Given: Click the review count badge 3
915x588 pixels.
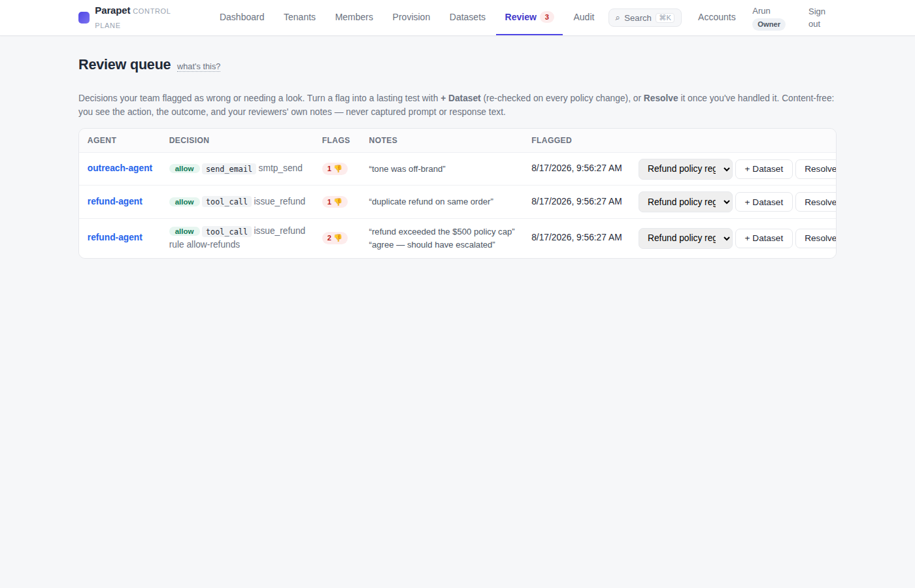Looking at the screenshot, I should click(x=547, y=17).
